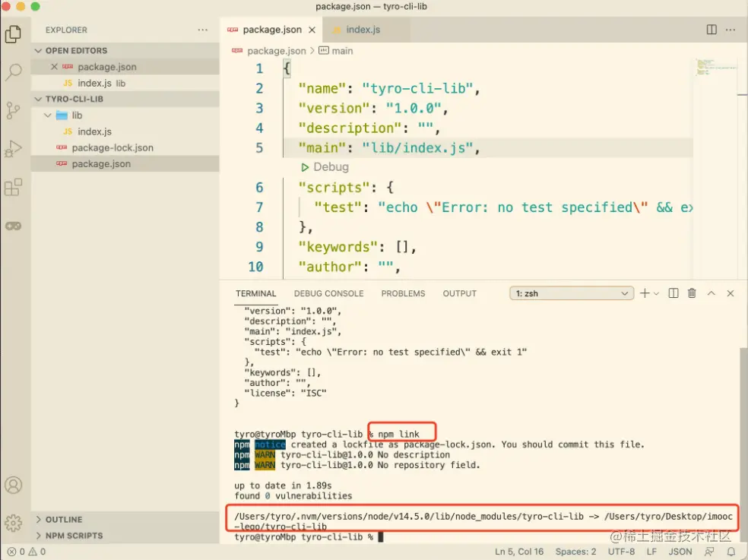Viewport: 748px width, 560px height.
Task: Click the editor minimap preview
Action: [x=716, y=67]
